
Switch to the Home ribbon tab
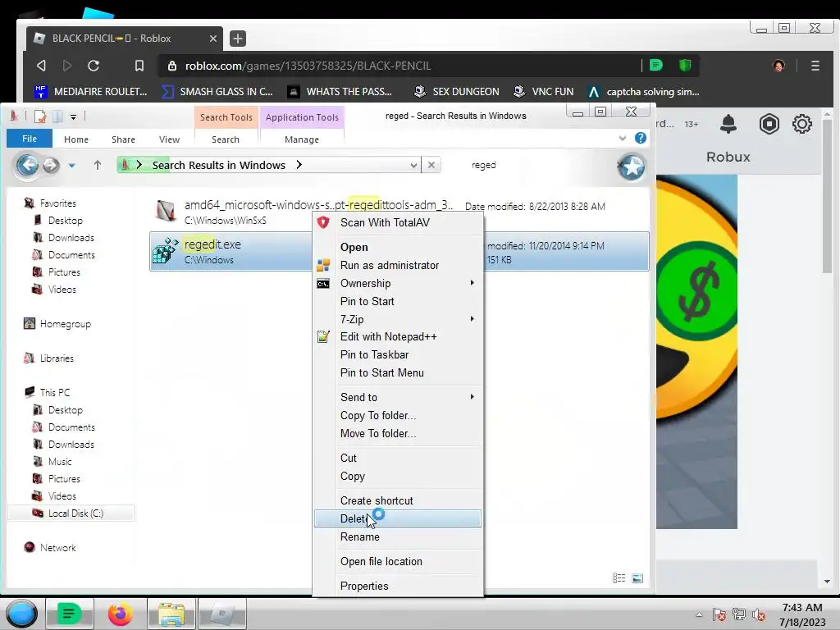[76, 139]
